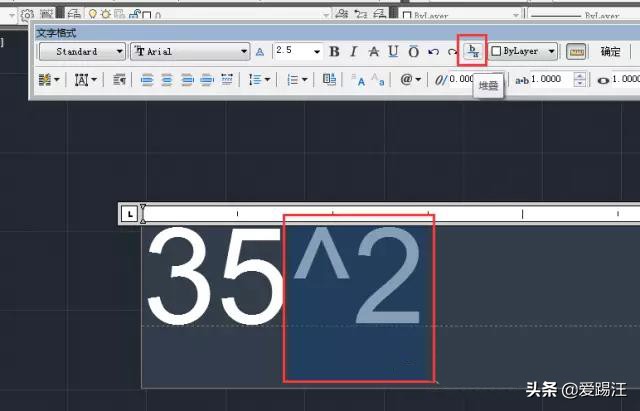
Task: Toggle bold text formatting
Action: pos(334,51)
